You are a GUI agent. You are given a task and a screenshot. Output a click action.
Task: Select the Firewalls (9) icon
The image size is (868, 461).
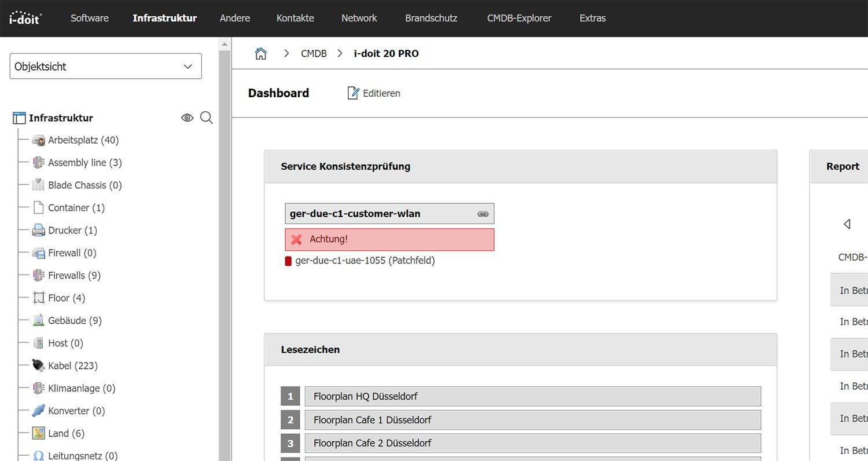39,276
